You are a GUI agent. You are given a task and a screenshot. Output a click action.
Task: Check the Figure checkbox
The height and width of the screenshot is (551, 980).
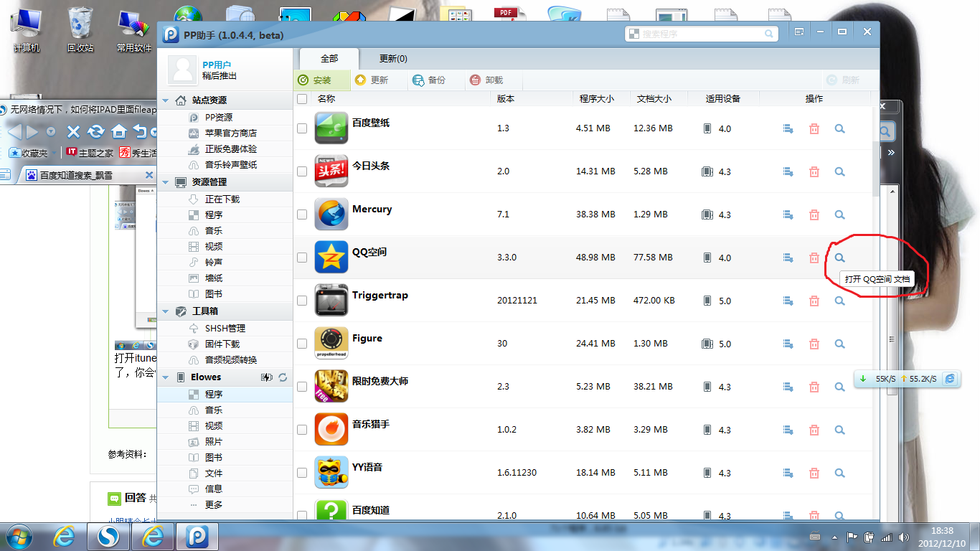click(x=302, y=344)
